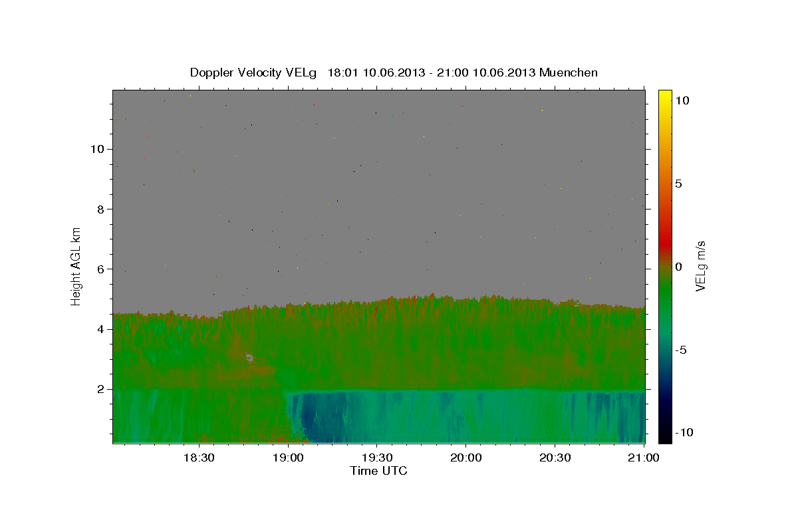Click the colorbar value 10 label
This screenshot has height=532, width=798.
click(x=682, y=100)
